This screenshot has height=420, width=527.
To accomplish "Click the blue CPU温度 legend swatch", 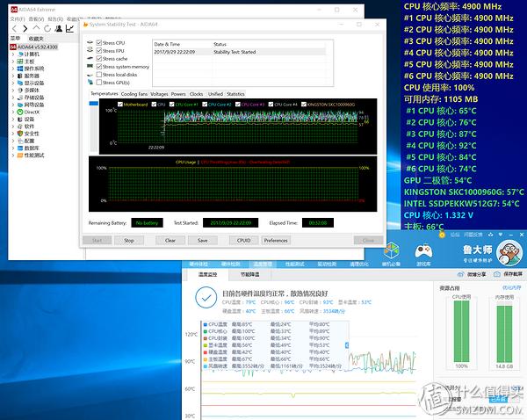I will [x=205, y=324].
